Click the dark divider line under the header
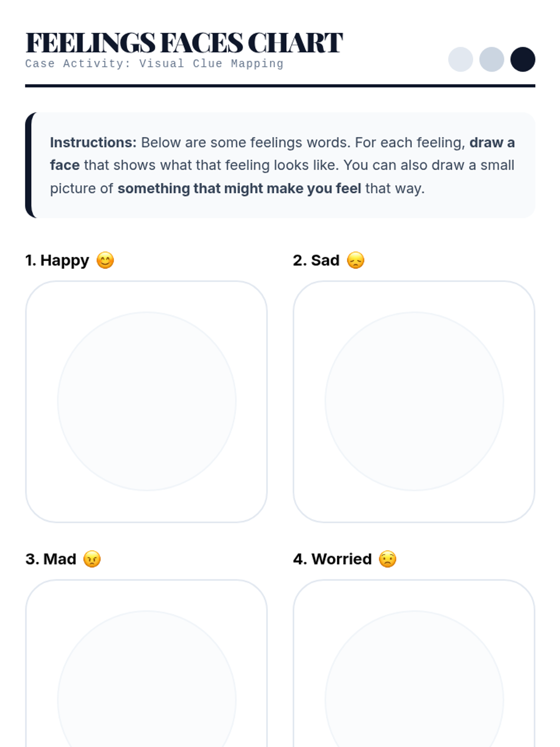 (280, 86)
